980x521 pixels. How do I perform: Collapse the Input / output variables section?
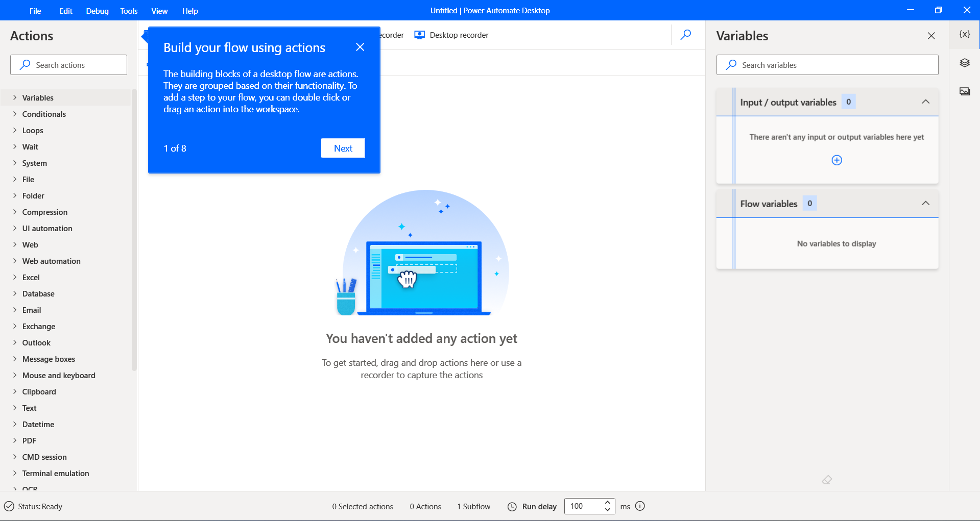[x=925, y=102]
